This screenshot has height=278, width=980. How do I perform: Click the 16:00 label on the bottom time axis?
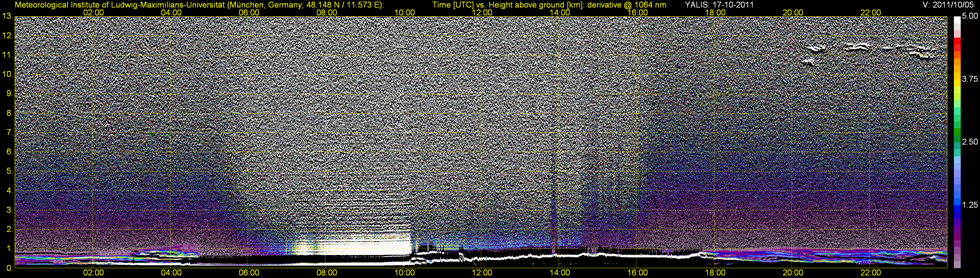click(638, 273)
